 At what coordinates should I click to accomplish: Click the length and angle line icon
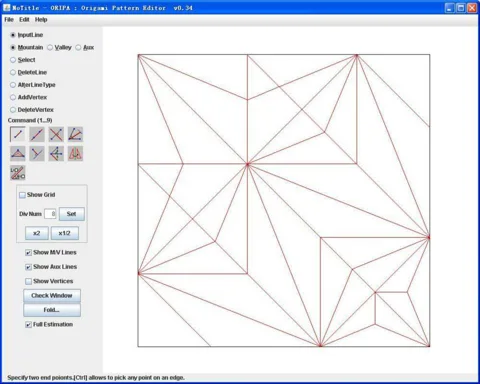pyautogui.click(x=18, y=173)
